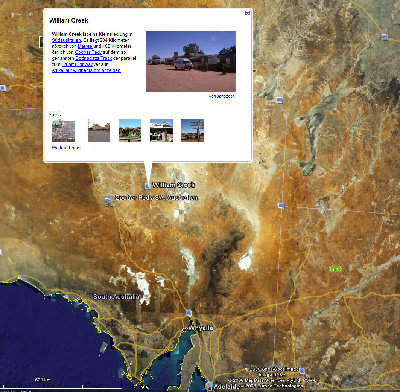Open the Südaustralien link in balloon text

point(66,40)
